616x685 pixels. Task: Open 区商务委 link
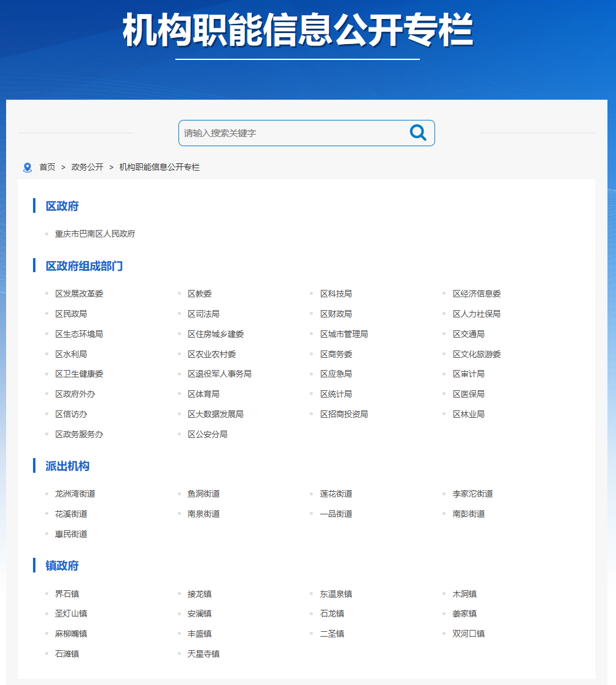(x=335, y=354)
